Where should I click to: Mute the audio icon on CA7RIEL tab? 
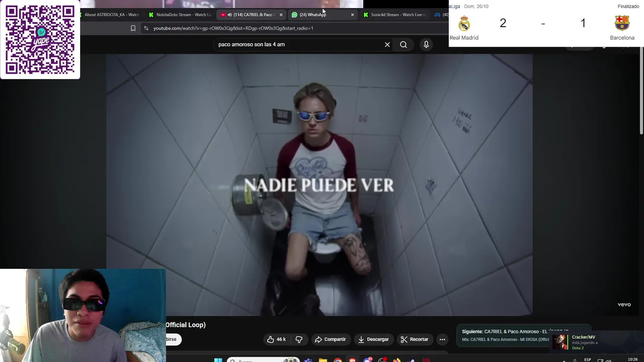(229, 15)
